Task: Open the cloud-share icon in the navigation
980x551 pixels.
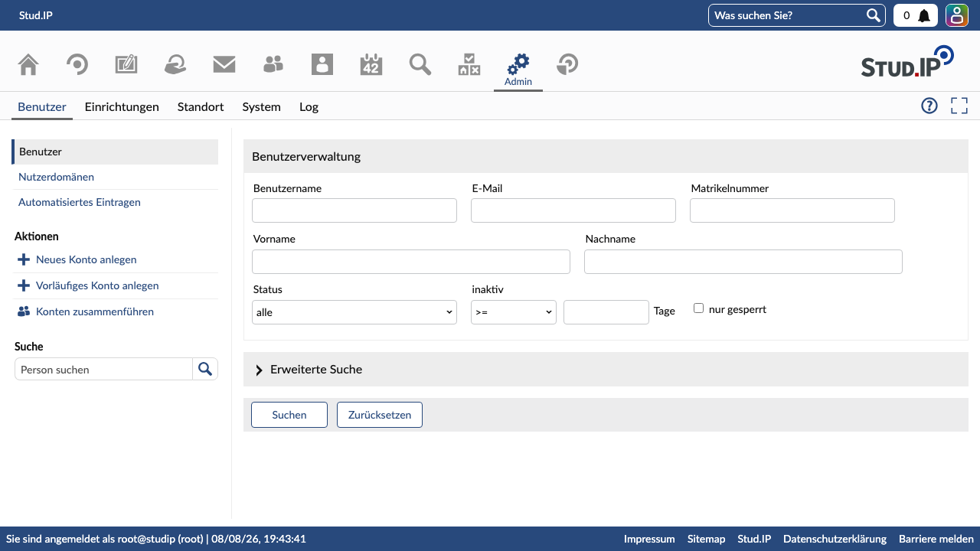Action: (x=175, y=64)
